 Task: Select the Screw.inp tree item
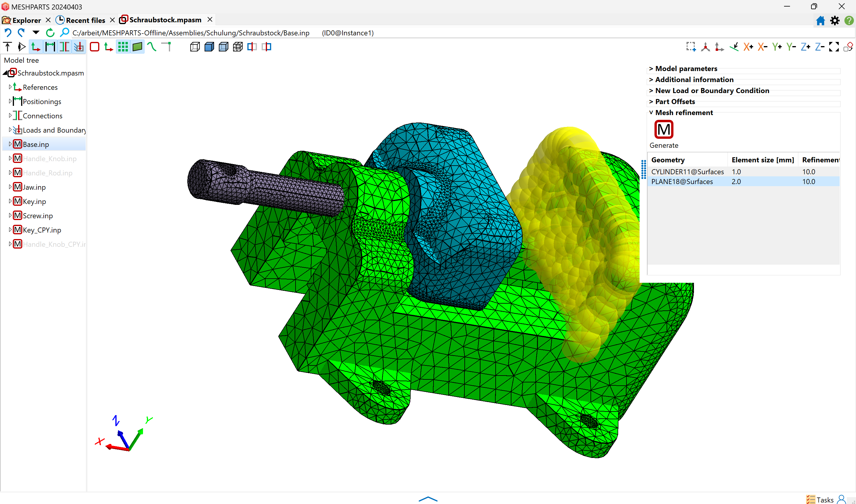point(38,216)
